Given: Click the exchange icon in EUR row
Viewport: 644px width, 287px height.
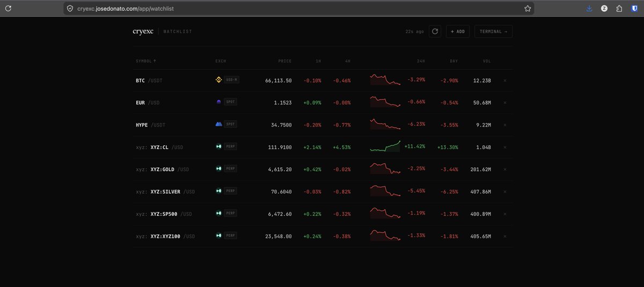Looking at the screenshot, I should [x=218, y=102].
